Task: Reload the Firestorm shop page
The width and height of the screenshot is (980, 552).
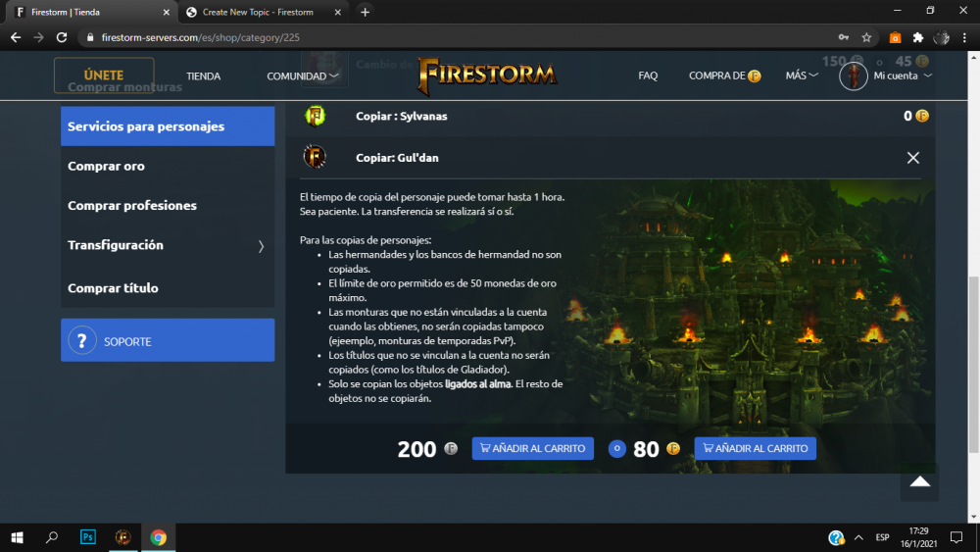Action: [61, 37]
